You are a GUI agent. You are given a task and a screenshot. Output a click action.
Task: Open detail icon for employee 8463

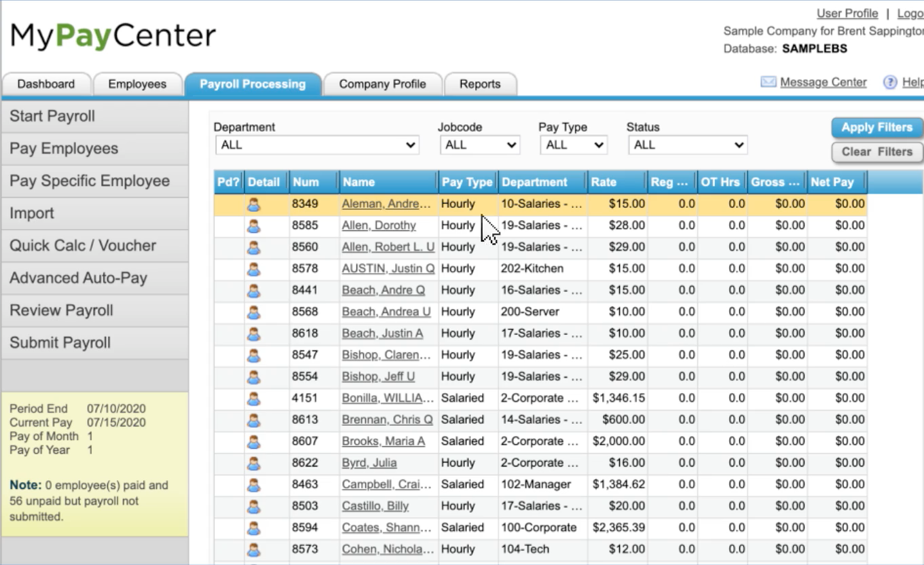[x=254, y=485]
